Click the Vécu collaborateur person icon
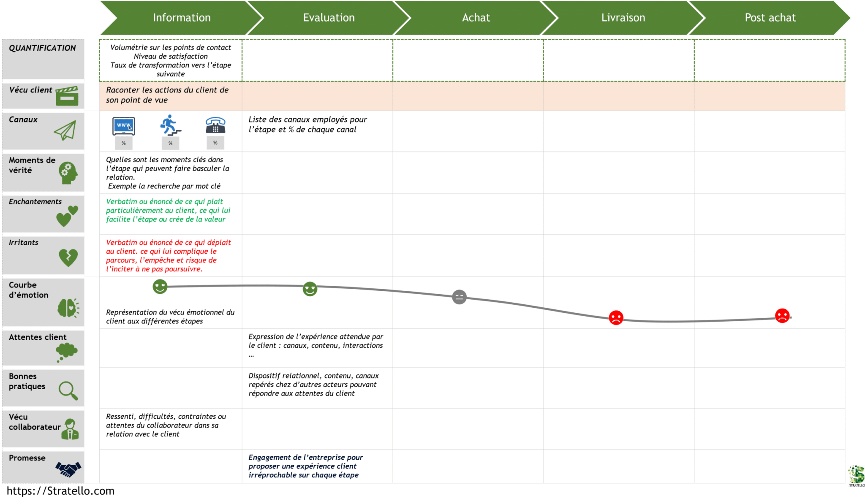Screen dimensions: 865x504 [70, 428]
